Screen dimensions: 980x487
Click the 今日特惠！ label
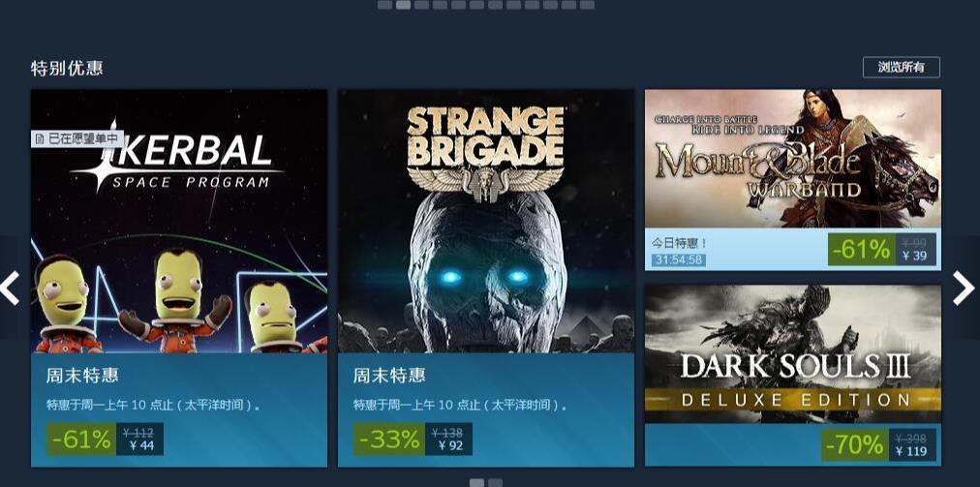[x=680, y=243]
